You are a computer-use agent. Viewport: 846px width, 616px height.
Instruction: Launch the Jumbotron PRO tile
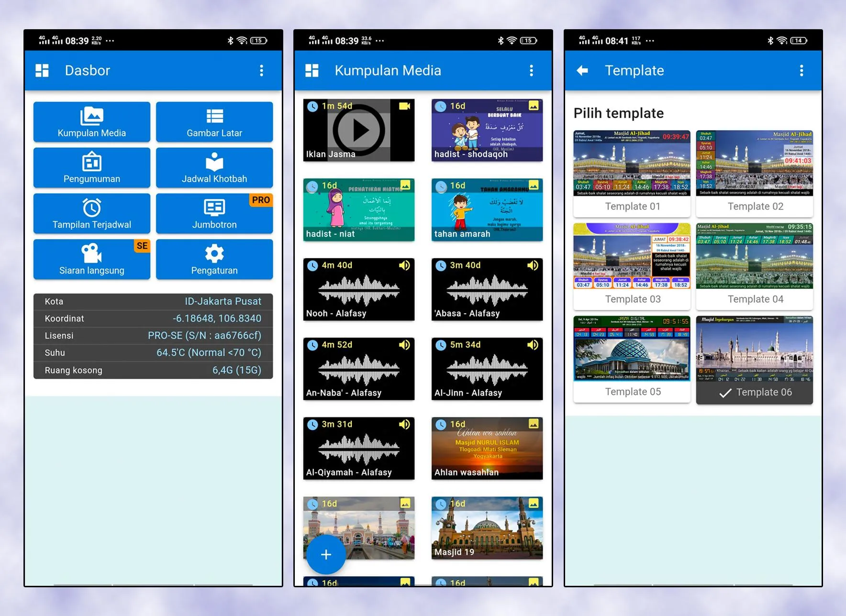pyautogui.click(x=214, y=214)
